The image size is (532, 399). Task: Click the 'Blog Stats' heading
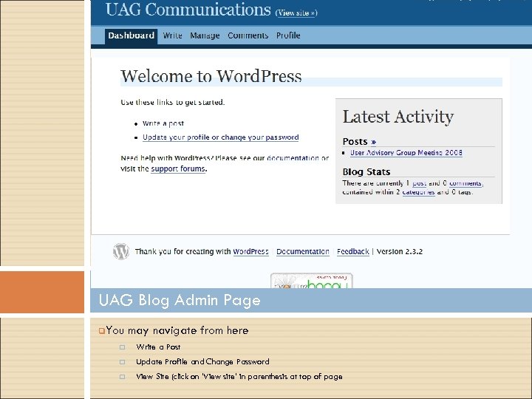click(x=366, y=171)
